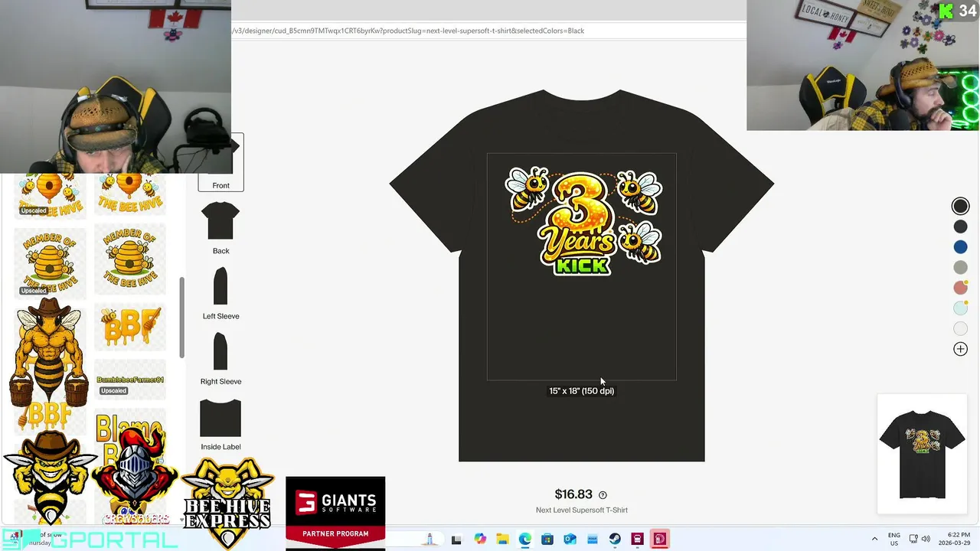
Task: Pick the blue shirt color swatch
Action: [x=960, y=247]
